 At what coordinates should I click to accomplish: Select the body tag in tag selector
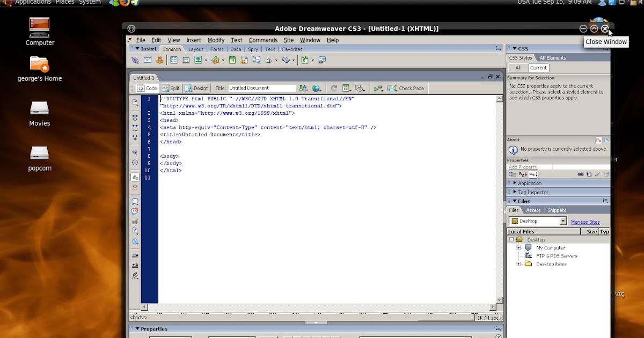coord(138,318)
